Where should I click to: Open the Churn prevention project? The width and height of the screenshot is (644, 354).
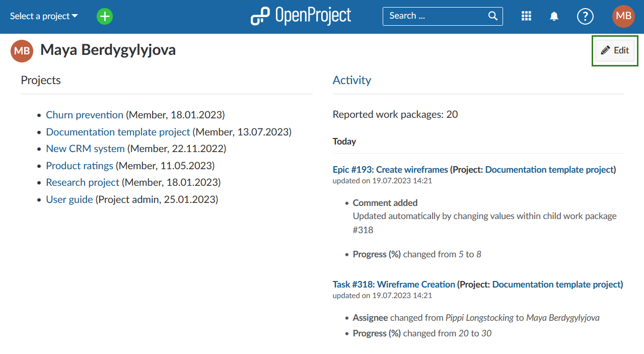[x=85, y=115]
